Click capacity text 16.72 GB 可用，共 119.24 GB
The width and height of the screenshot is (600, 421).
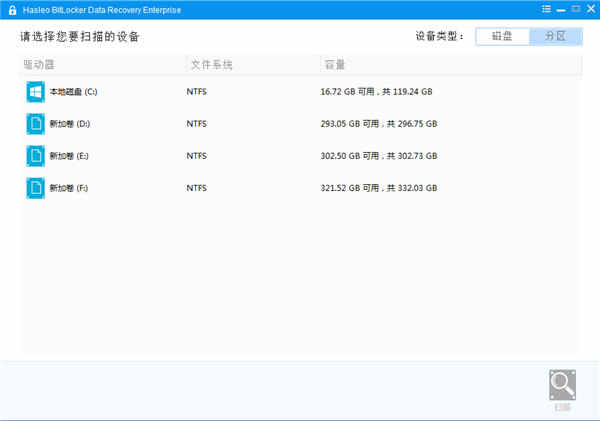pyautogui.click(x=377, y=92)
